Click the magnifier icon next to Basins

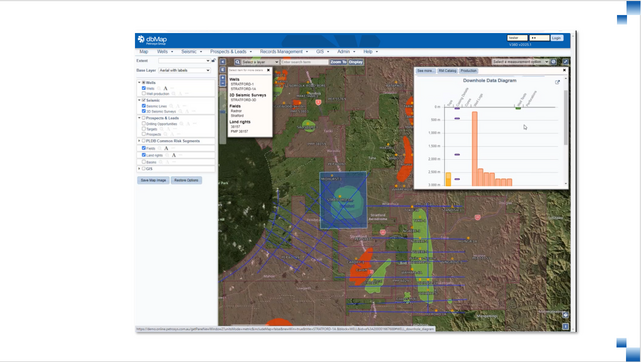point(161,162)
